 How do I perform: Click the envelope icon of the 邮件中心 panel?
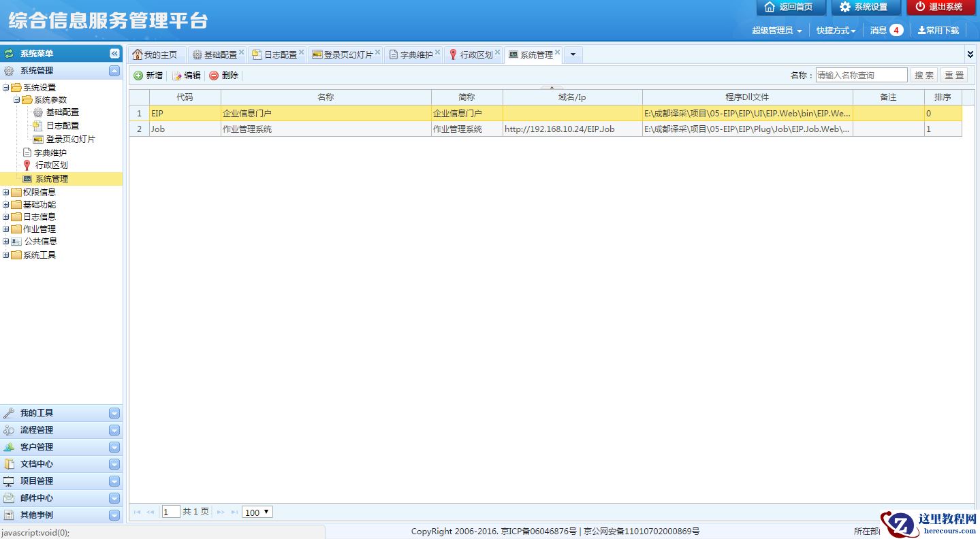(x=9, y=498)
